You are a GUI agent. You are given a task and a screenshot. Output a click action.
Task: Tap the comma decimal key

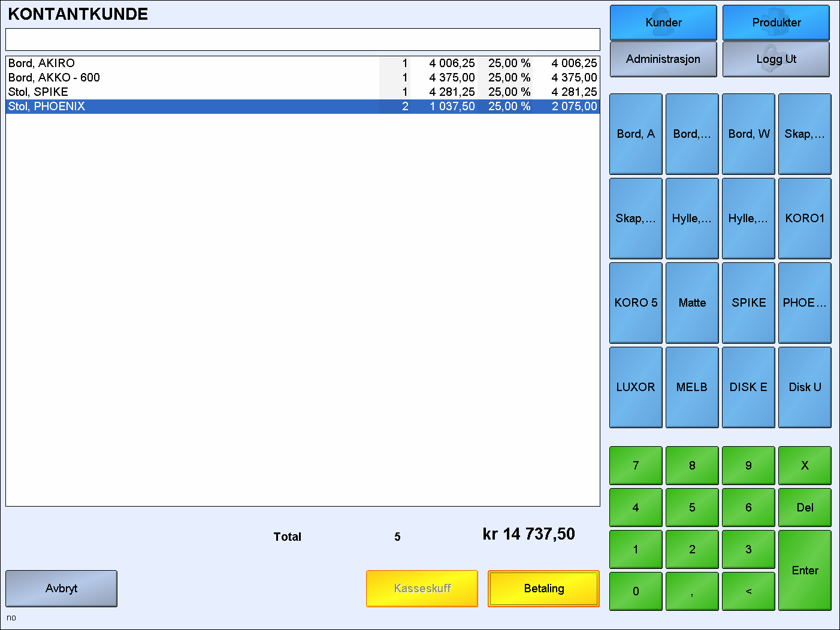tap(692, 591)
